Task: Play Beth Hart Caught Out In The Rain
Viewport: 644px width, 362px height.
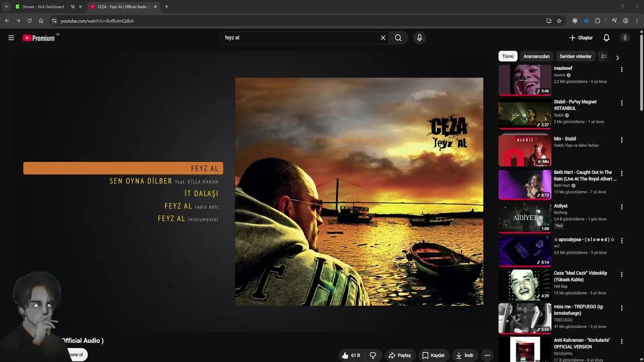Action: (525, 184)
